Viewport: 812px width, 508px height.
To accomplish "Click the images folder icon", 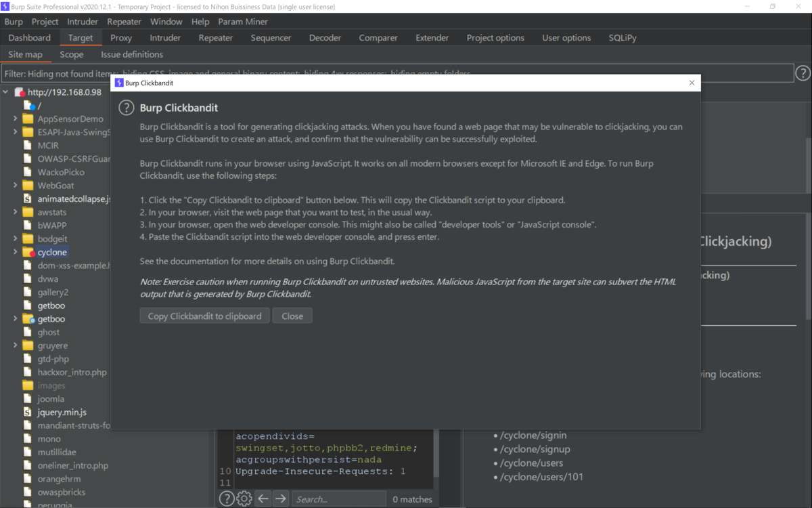I will tap(28, 385).
